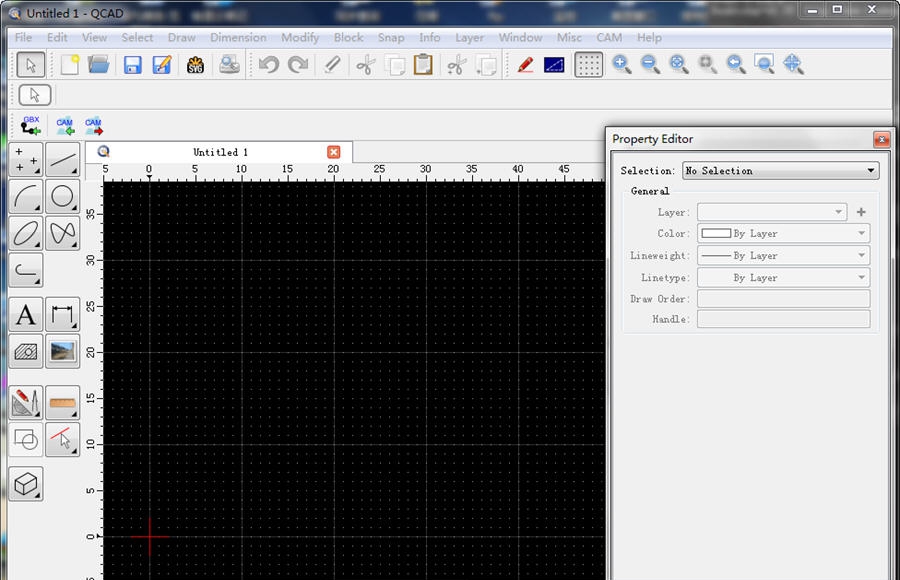Viewport: 900px width, 580px height.
Task: Open the Linetype By Layer dropdown
Action: pos(783,278)
